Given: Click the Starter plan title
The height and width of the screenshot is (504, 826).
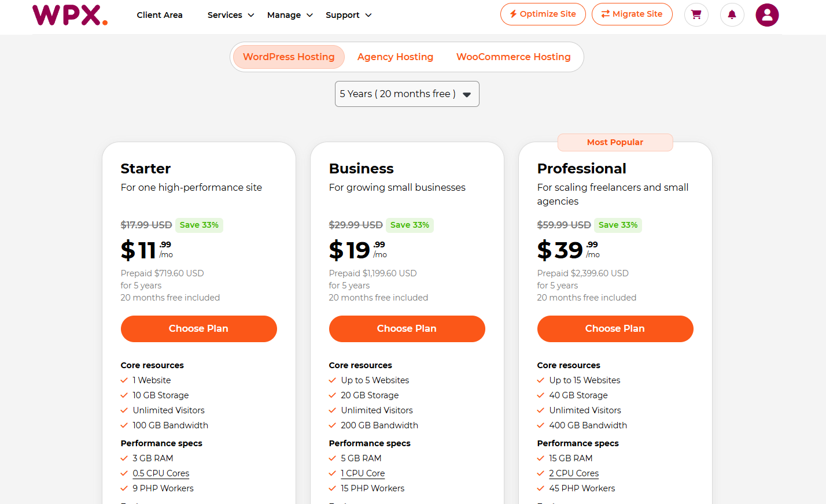Looking at the screenshot, I should tap(146, 169).
